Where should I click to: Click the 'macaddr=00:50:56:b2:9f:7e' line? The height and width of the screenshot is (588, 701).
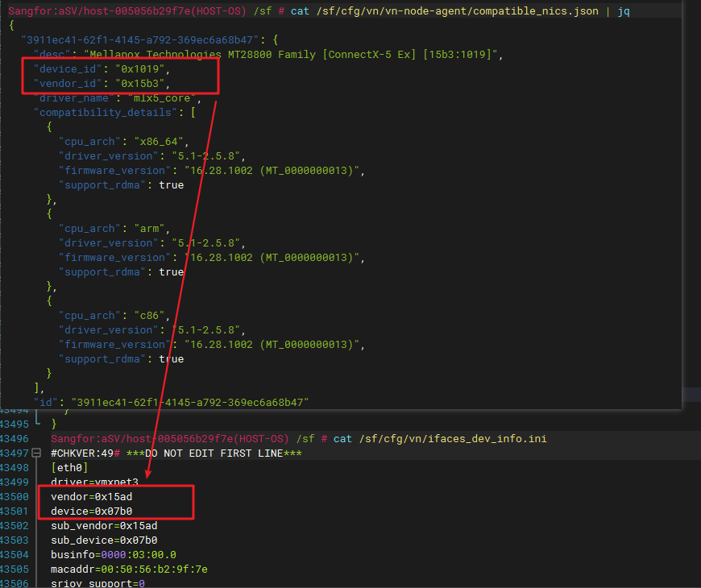click(129, 569)
